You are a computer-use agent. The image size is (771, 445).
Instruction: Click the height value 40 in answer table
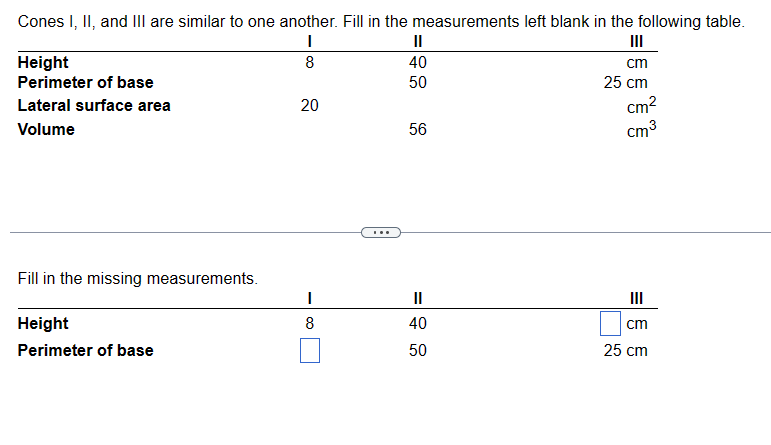(x=418, y=324)
